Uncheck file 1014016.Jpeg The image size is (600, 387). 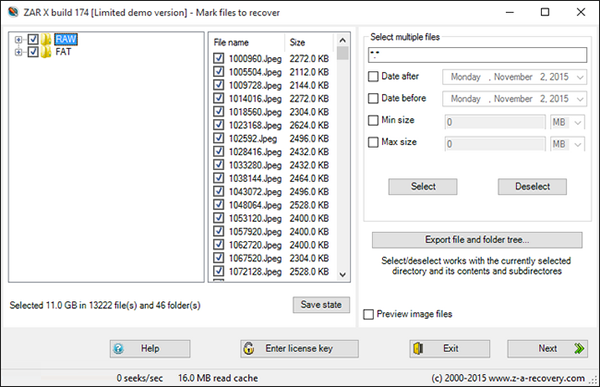pos(218,98)
